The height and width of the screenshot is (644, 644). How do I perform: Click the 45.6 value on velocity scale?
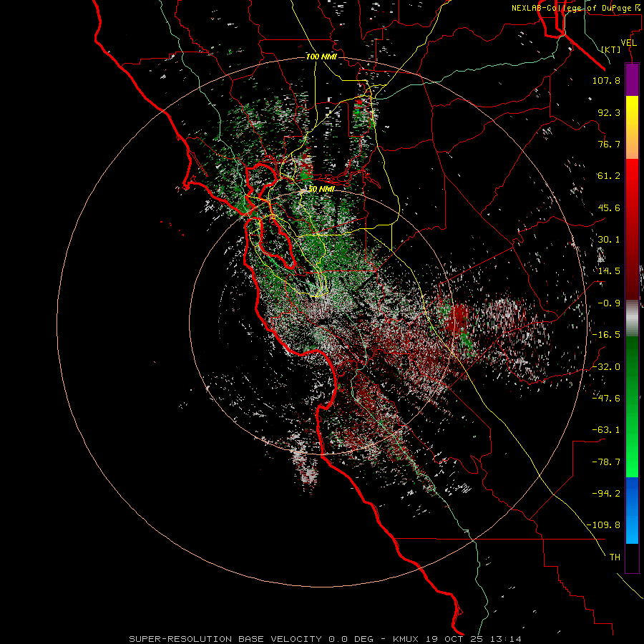609,208
